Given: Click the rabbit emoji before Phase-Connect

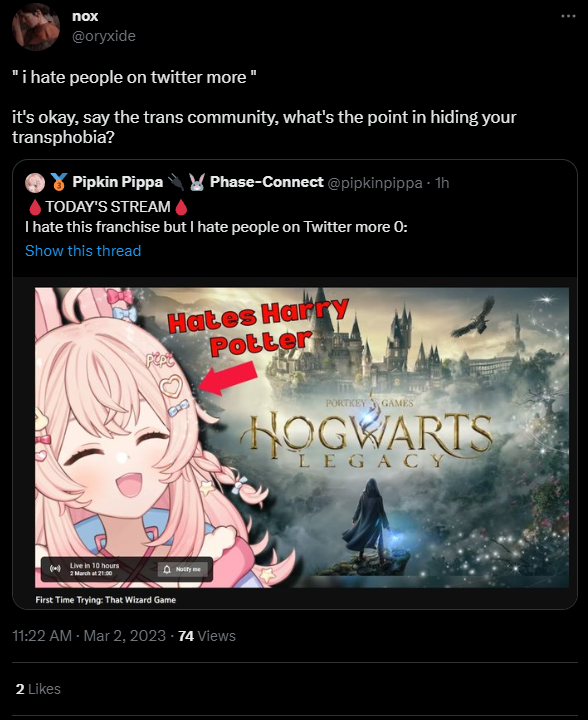Looking at the screenshot, I should point(196,182).
